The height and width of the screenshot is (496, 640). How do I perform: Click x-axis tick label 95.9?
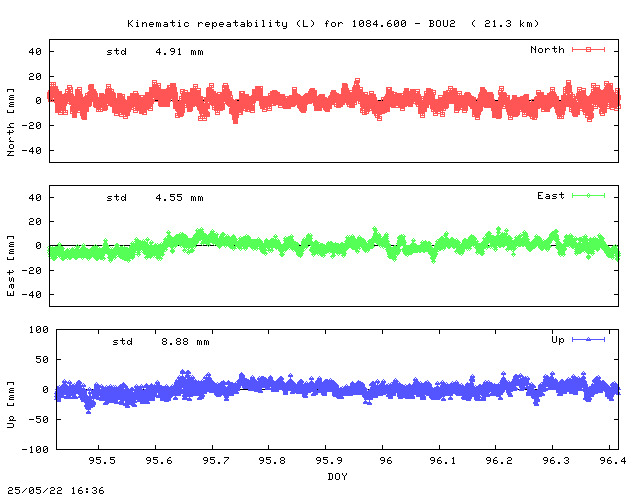point(329,460)
